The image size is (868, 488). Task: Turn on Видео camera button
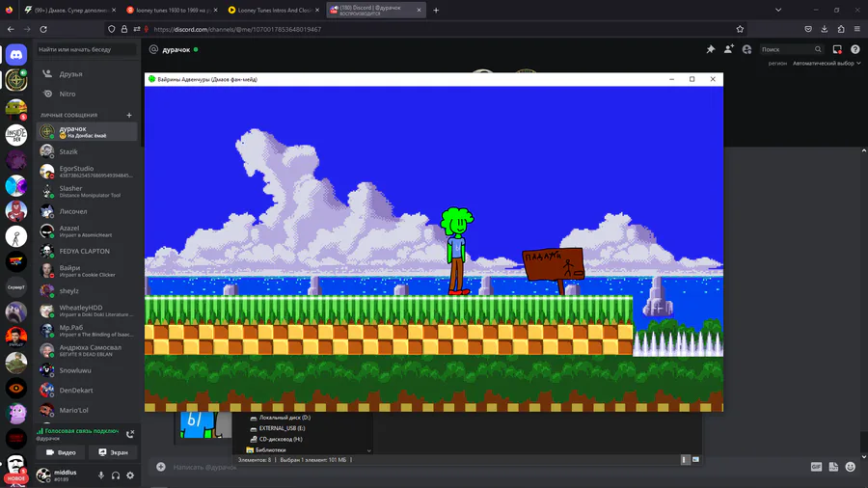coord(61,452)
